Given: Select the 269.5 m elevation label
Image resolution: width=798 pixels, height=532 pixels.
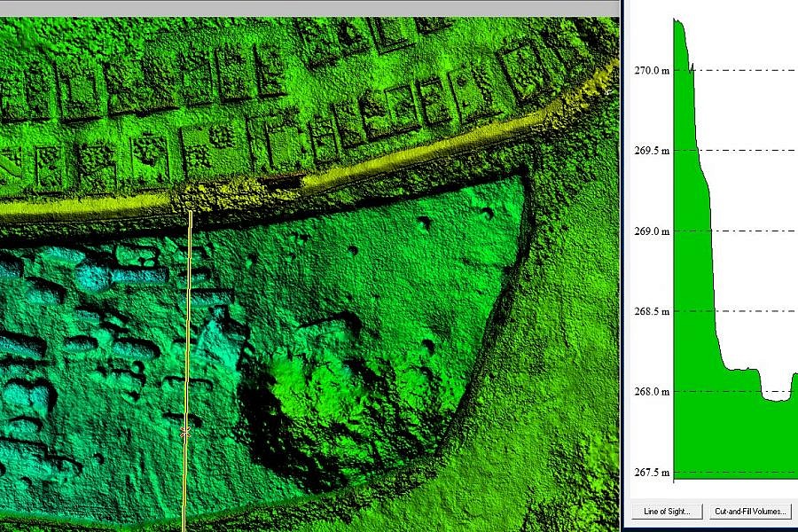Looking at the screenshot, I should (x=652, y=151).
